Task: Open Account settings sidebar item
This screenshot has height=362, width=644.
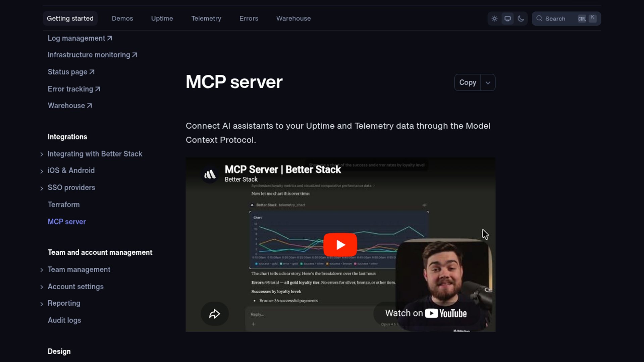Action: coord(75,287)
